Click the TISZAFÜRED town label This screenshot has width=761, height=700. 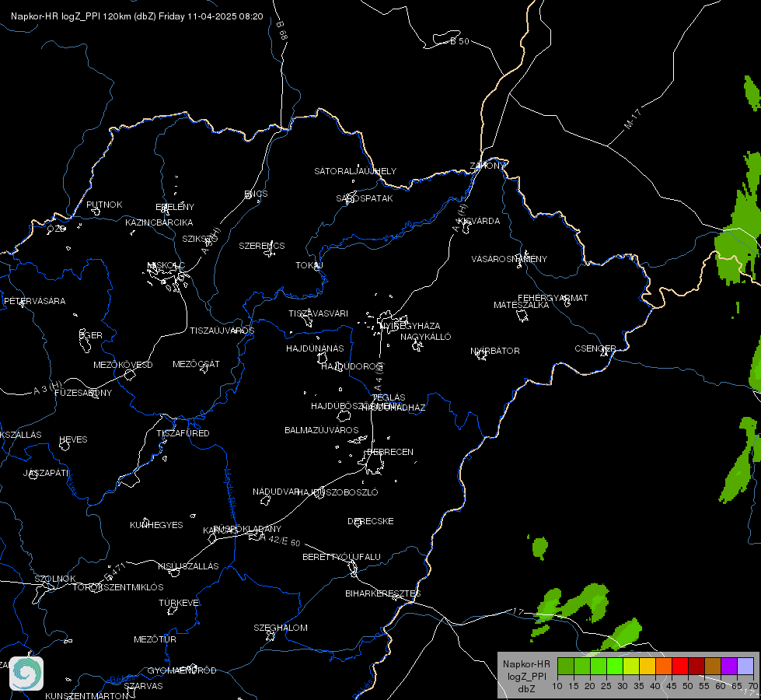[x=183, y=432]
